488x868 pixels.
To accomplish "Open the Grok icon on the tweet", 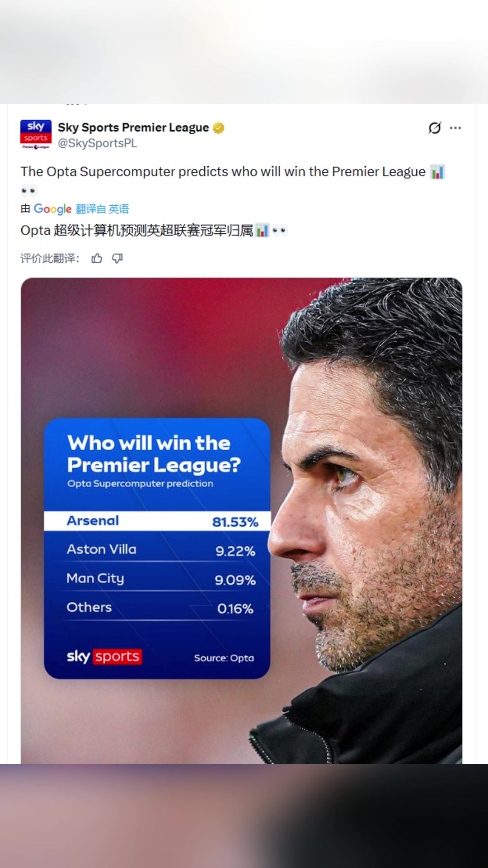I will point(434,128).
